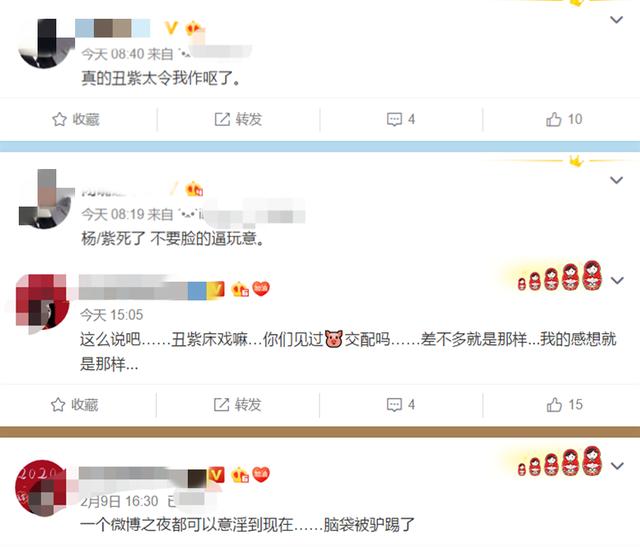Expand chevron menu on the 08:19 post

coord(616,180)
